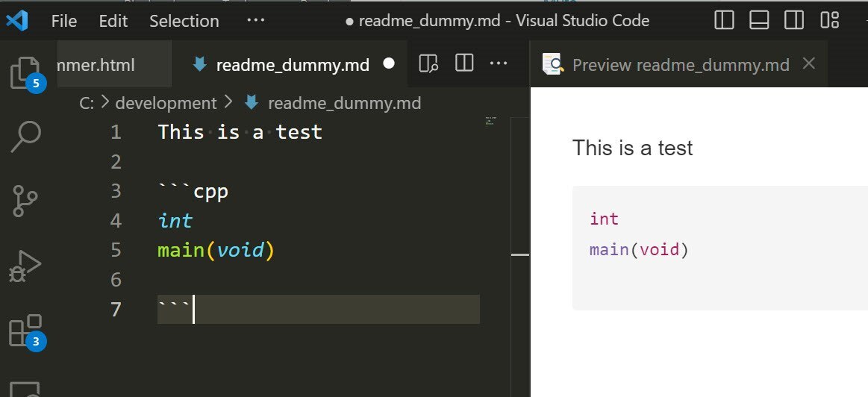Show hidden menus via title bar ellipsis
The width and height of the screenshot is (868, 397).
click(255, 20)
